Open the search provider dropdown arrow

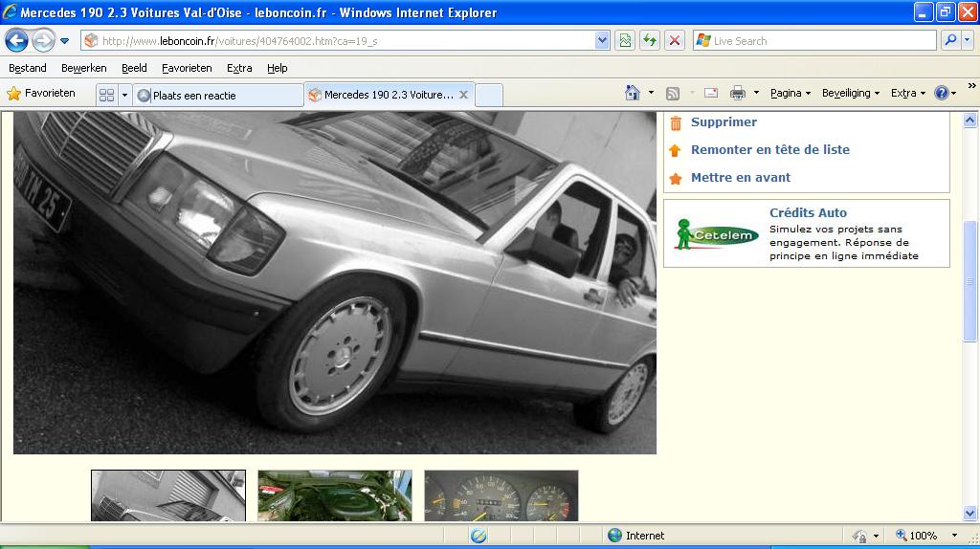coord(968,41)
